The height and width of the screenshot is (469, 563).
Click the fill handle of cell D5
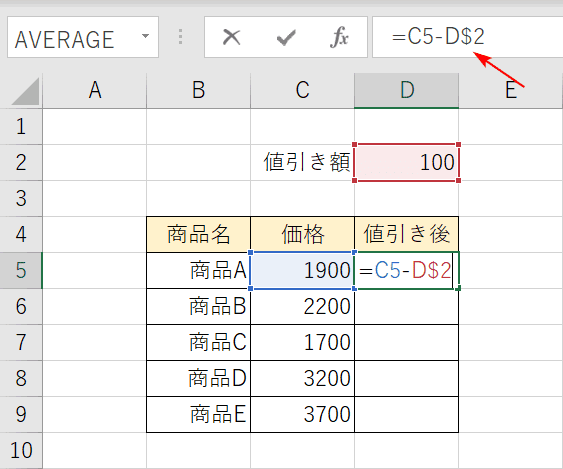point(458,288)
